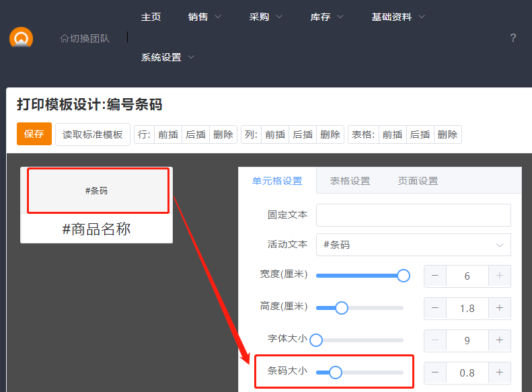Click the orange 保存 button
The width and height of the screenshot is (532, 392).
(x=34, y=134)
